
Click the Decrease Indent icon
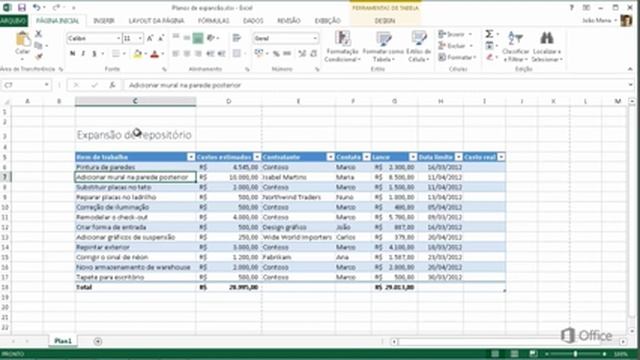[210, 53]
